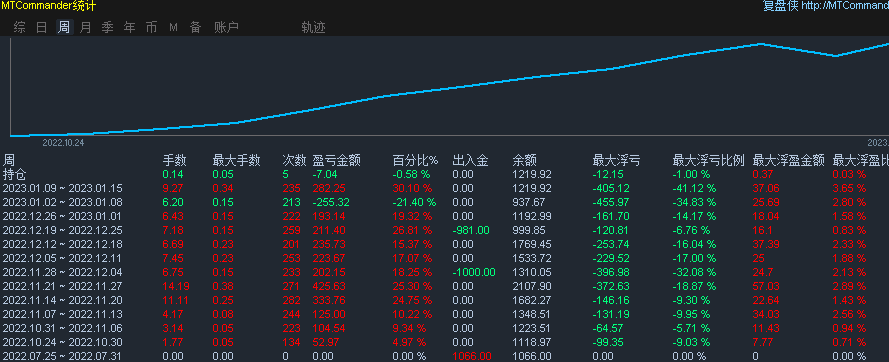
Task: Click the 盈亏金额 column header
Action: pos(336,161)
